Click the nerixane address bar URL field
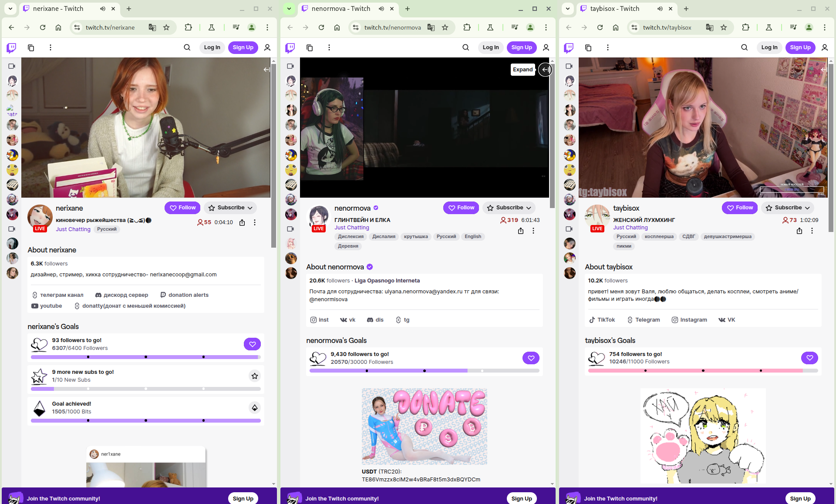Image resolution: width=836 pixels, height=504 pixels. click(110, 27)
